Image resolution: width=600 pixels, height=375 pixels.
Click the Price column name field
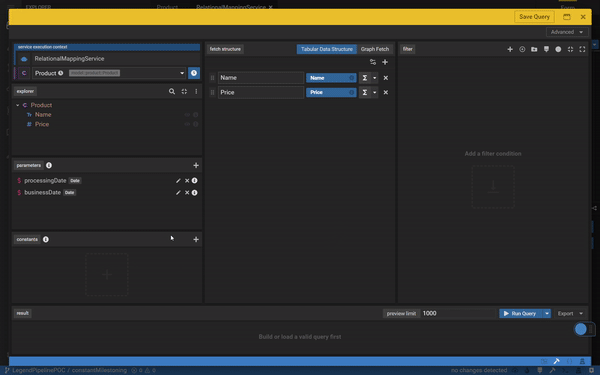pyautogui.click(x=261, y=92)
